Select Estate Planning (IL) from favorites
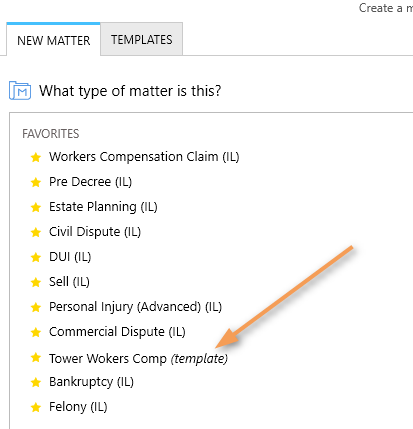 coord(103,207)
